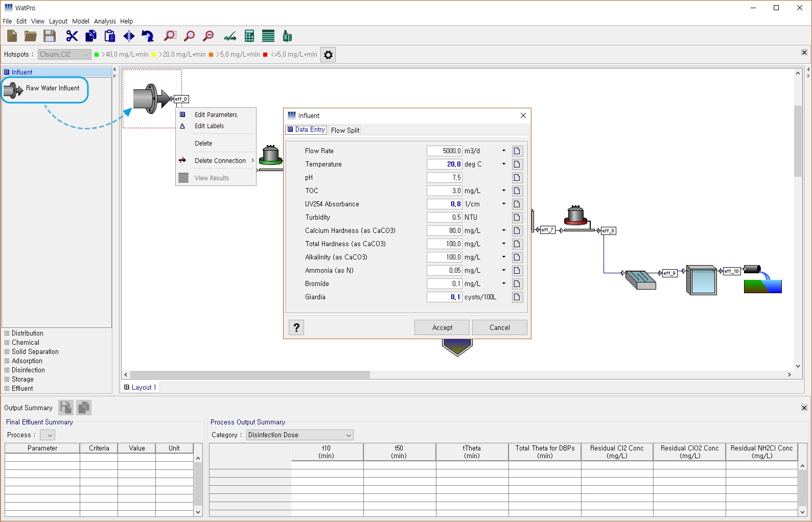812x522 pixels.
Task: Open the Flow Rate unit dropdown arrow
Action: point(503,151)
